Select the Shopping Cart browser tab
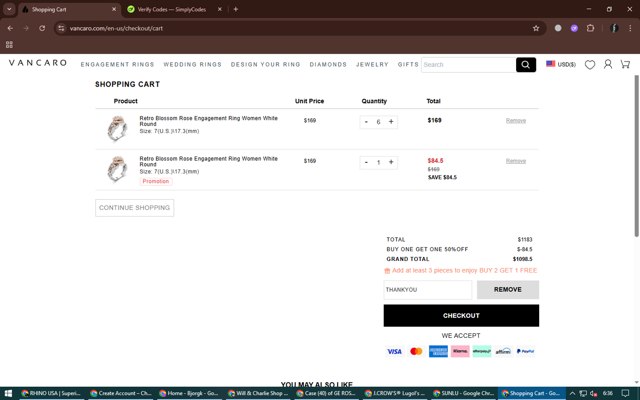 67,9
